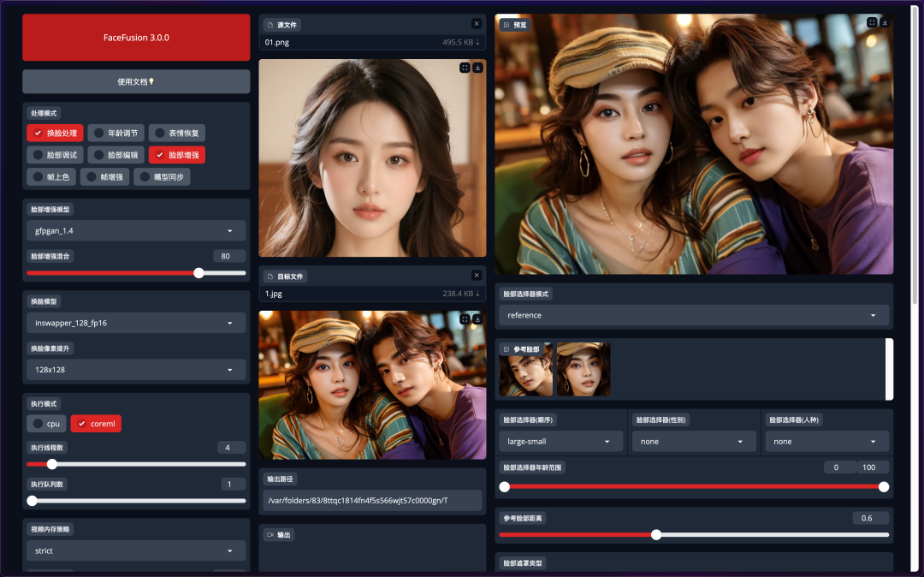Download the source portrait image
Image resolution: width=924 pixels, height=577 pixels.
tap(477, 68)
